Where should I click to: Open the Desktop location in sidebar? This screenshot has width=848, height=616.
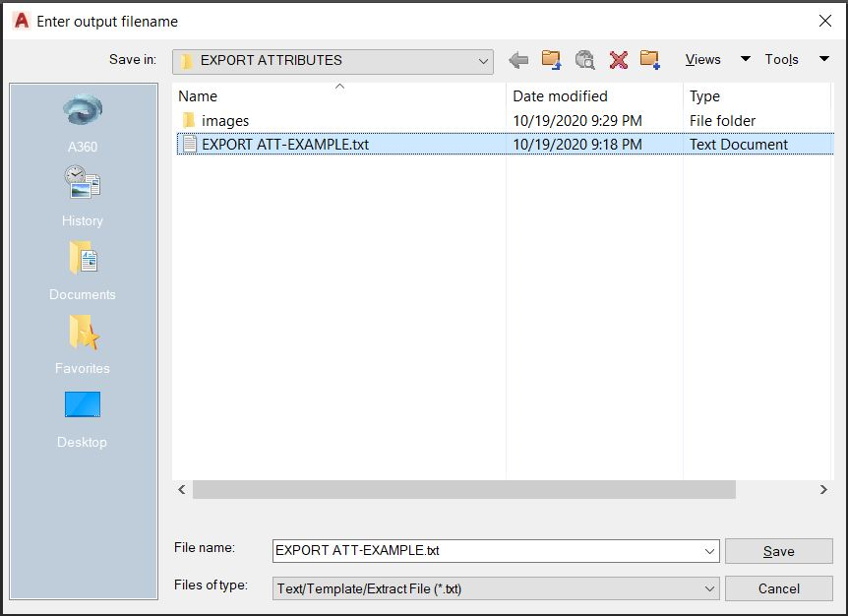[83, 419]
